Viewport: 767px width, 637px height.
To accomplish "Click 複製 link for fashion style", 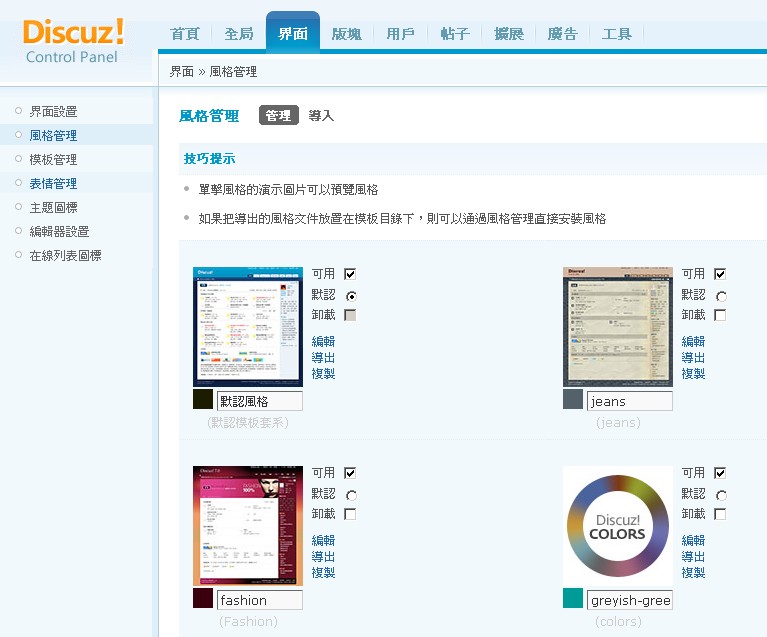I will point(323,572).
